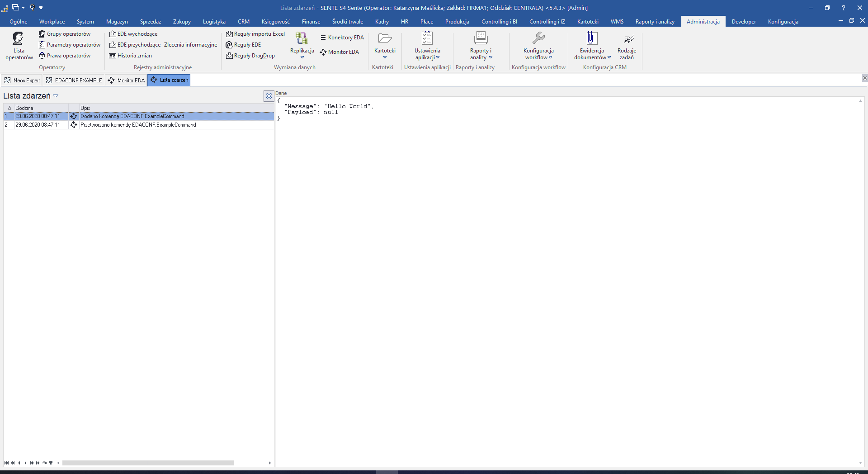Open Reguły EDE
The image size is (868, 474).
(x=243, y=45)
